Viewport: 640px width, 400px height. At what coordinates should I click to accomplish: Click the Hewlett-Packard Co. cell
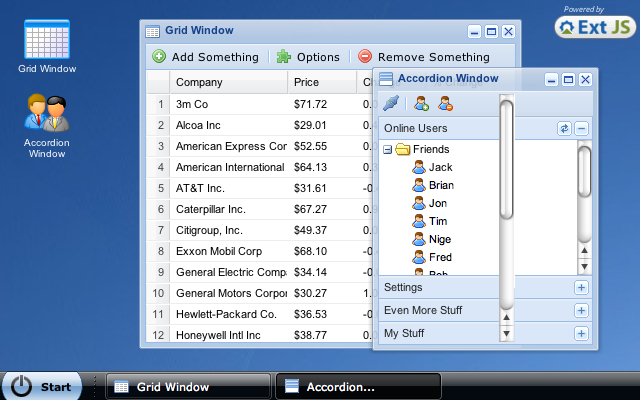click(x=229, y=314)
